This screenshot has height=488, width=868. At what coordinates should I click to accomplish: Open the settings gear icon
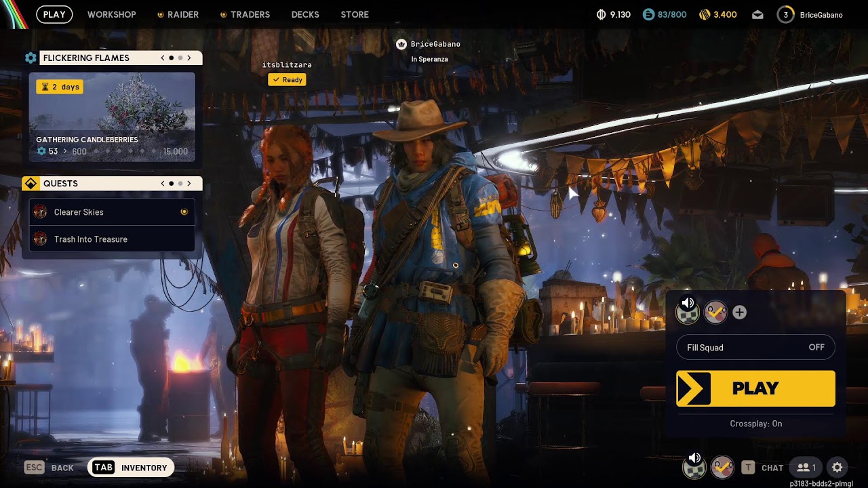point(837,468)
